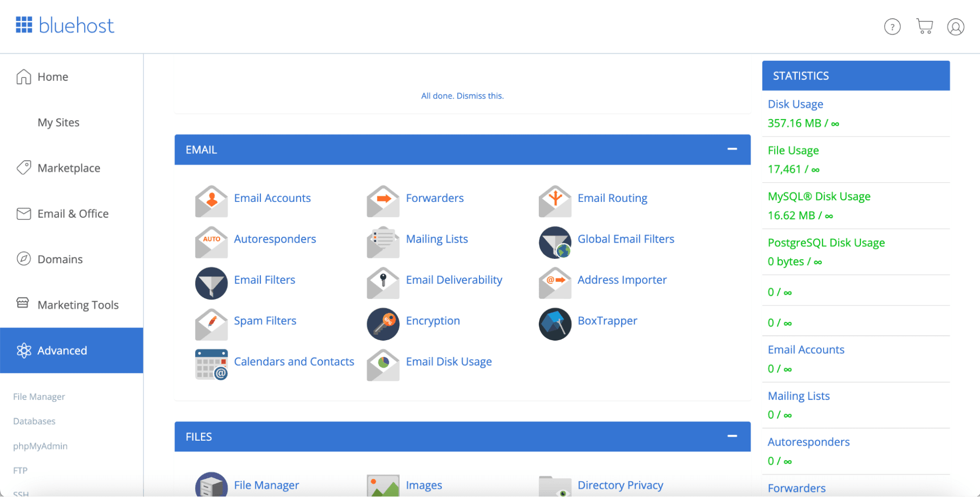Open Marketing Tools from sidebar

(x=78, y=304)
